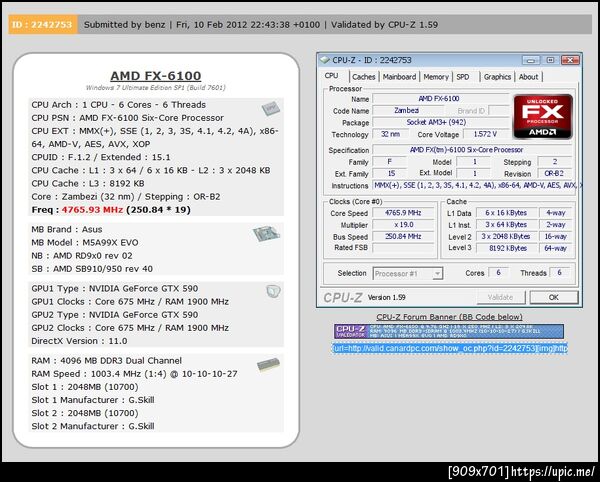Click the DirectX Version : 11.0 line
The image size is (600, 482).
tap(79, 341)
